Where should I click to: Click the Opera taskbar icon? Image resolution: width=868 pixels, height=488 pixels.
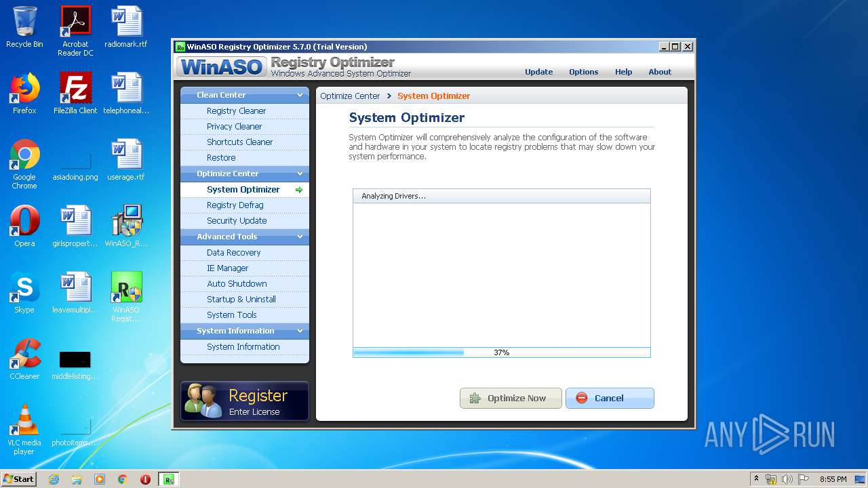(145, 479)
